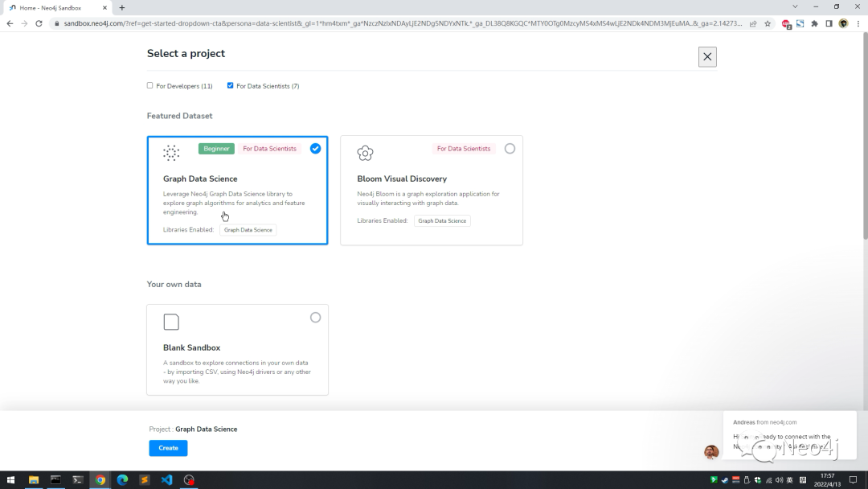Click the Create button

point(168,448)
